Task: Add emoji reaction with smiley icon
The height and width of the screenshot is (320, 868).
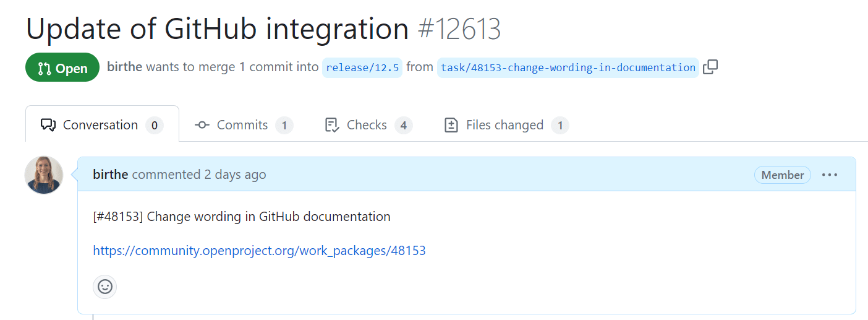Action: [x=105, y=287]
